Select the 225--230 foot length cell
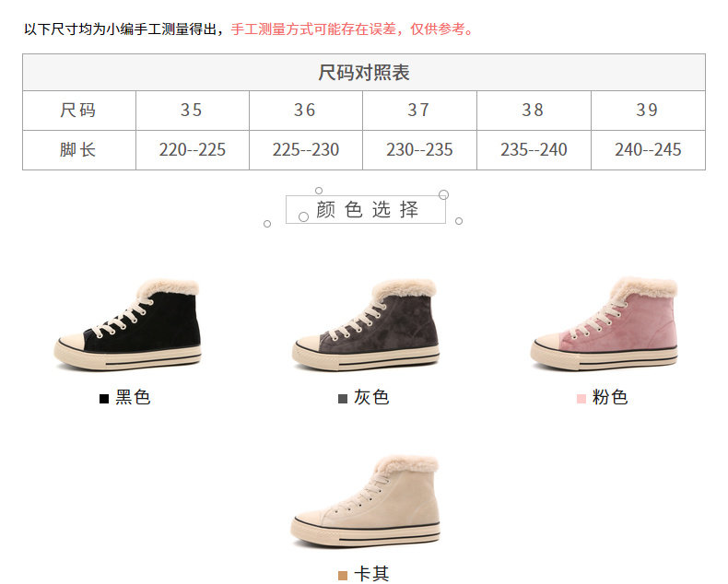 click(x=306, y=150)
